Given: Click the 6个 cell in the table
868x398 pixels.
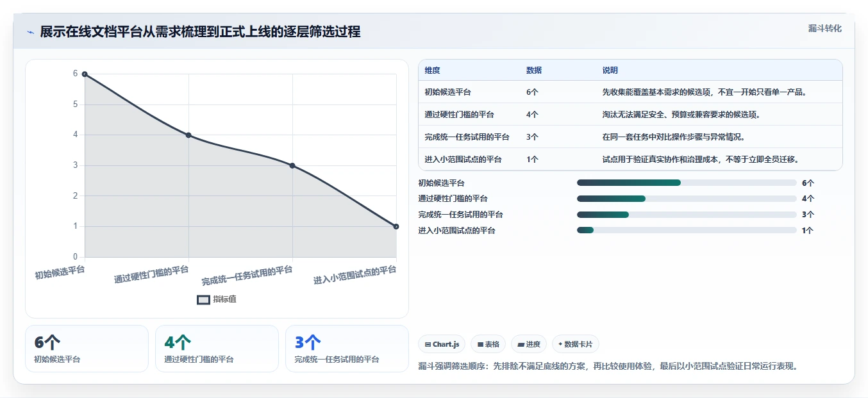Looking at the screenshot, I should [532, 92].
